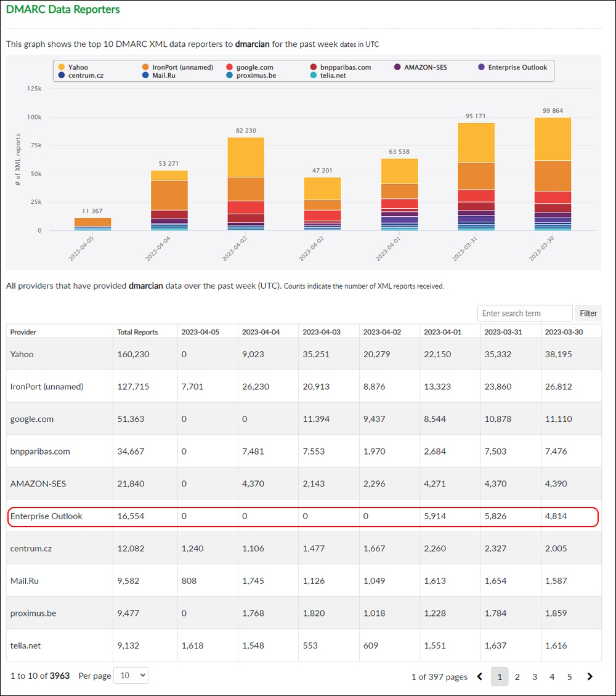The width and height of the screenshot is (616, 696).
Task: Click in the Enter search term field
Action: click(525, 314)
